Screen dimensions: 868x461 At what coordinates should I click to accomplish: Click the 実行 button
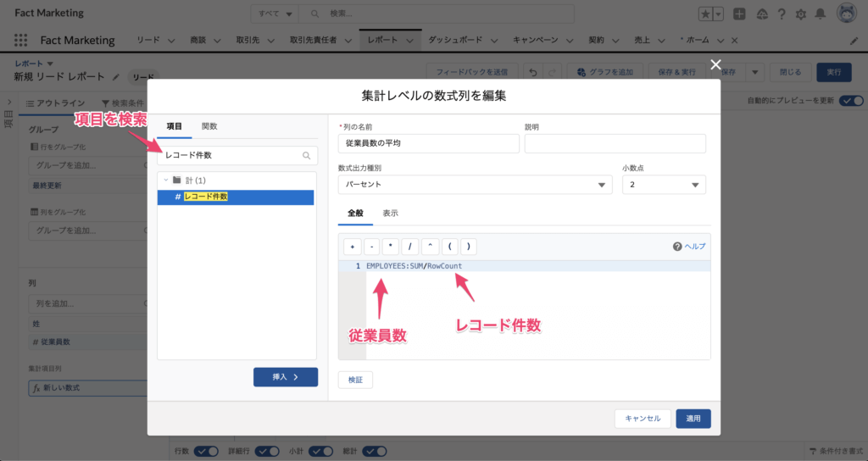834,73
